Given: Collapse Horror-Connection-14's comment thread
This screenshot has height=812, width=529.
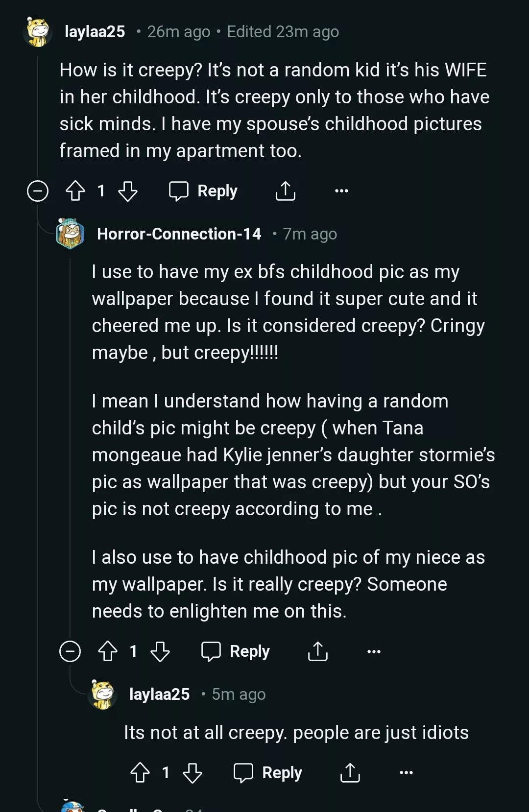Looking at the screenshot, I should click(70, 651).
